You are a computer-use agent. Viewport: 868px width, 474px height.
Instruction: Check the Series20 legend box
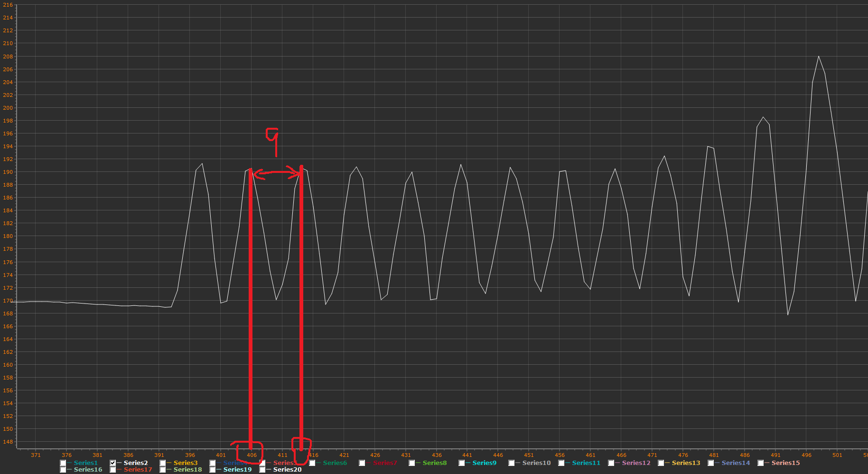click(262, 470)
